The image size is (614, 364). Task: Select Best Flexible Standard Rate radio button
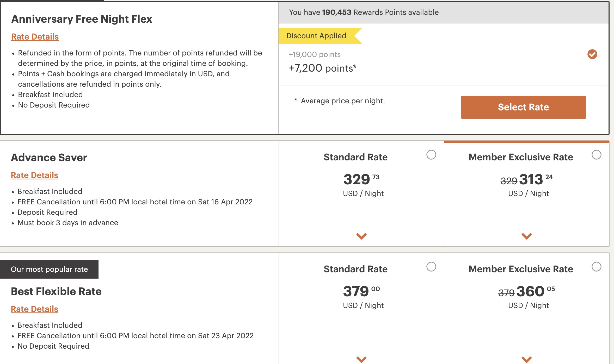click(x=431, y=267)
